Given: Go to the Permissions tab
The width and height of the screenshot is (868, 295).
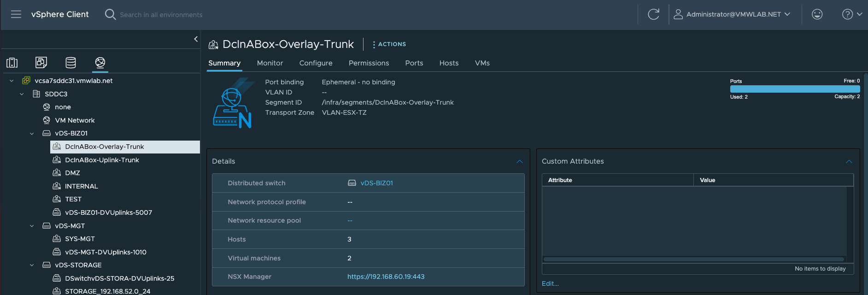Looking at the screenshot, I should click(x=369, y=63).
